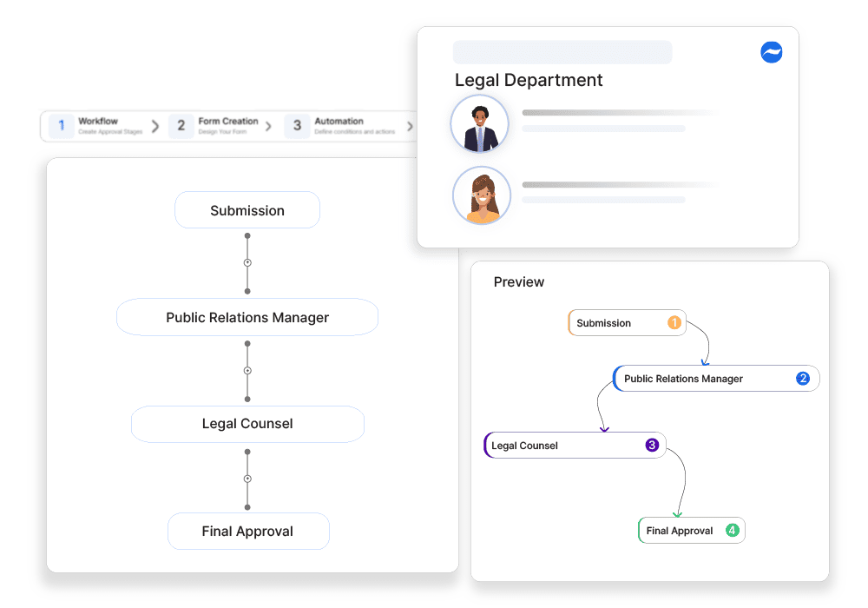
Task: Go to the Workflow step tab
Action: [x=95, y=126]
